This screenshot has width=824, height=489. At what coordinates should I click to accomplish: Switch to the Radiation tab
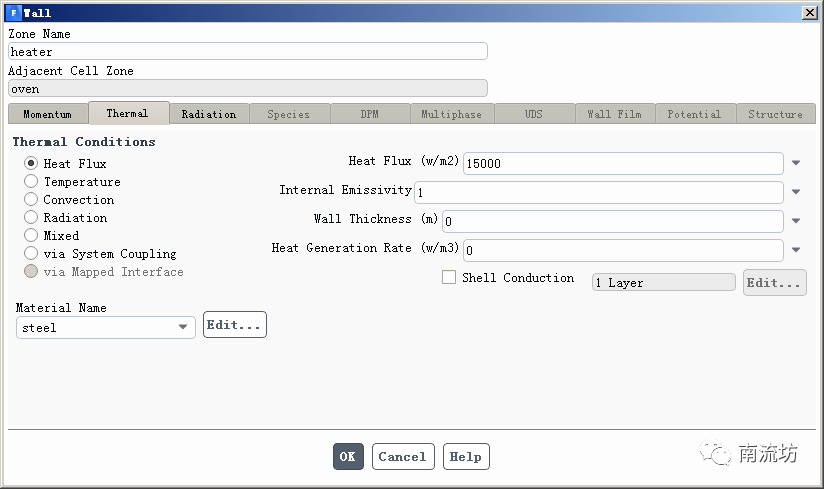[x=209, y=115]
